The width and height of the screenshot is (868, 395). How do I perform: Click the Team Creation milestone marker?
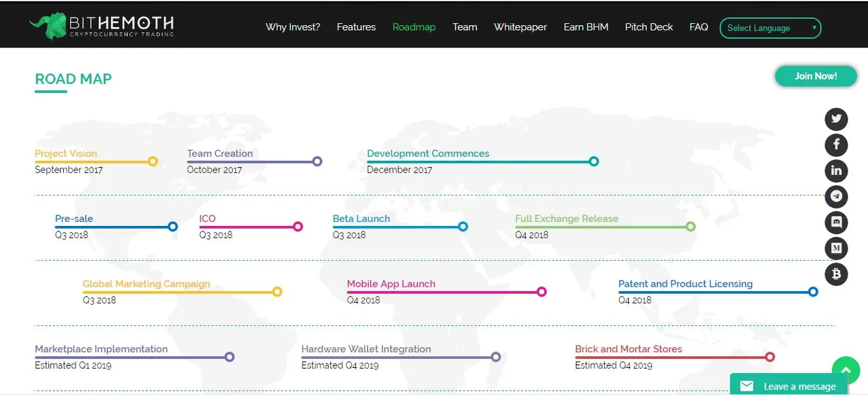click(317, 162)
